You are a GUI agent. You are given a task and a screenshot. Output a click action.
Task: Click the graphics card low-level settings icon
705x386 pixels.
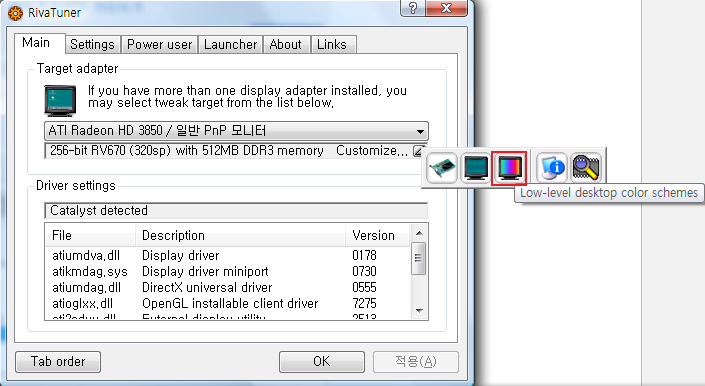click(x=442, y=168)
